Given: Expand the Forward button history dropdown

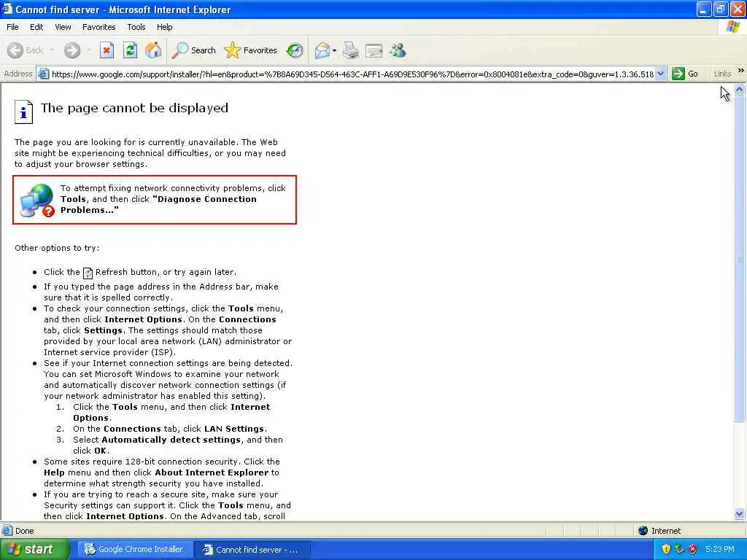Looking at the screenshot, I should (88, 50).
